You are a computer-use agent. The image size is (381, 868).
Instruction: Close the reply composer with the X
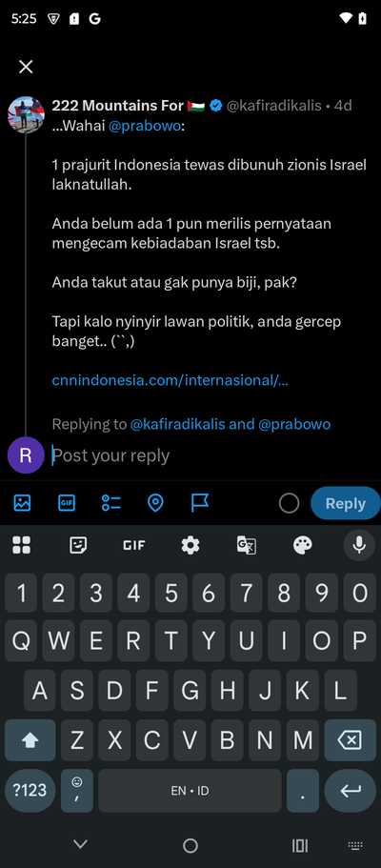coord(26,67)
